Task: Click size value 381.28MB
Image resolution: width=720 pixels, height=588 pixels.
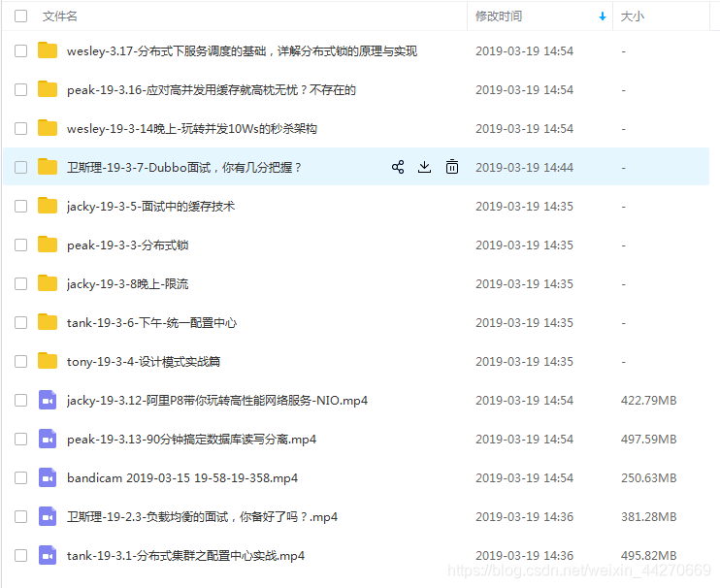Action: pos(649,517)
